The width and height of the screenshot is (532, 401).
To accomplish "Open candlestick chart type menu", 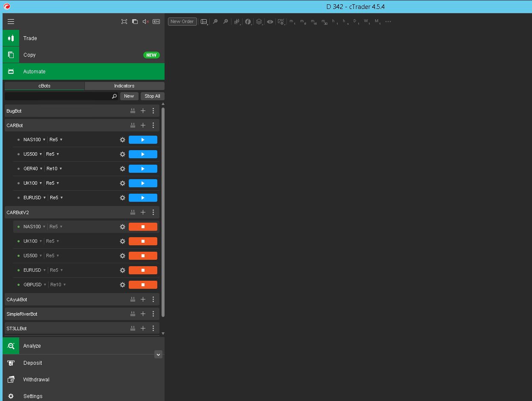I will click(x=237, y=21).
